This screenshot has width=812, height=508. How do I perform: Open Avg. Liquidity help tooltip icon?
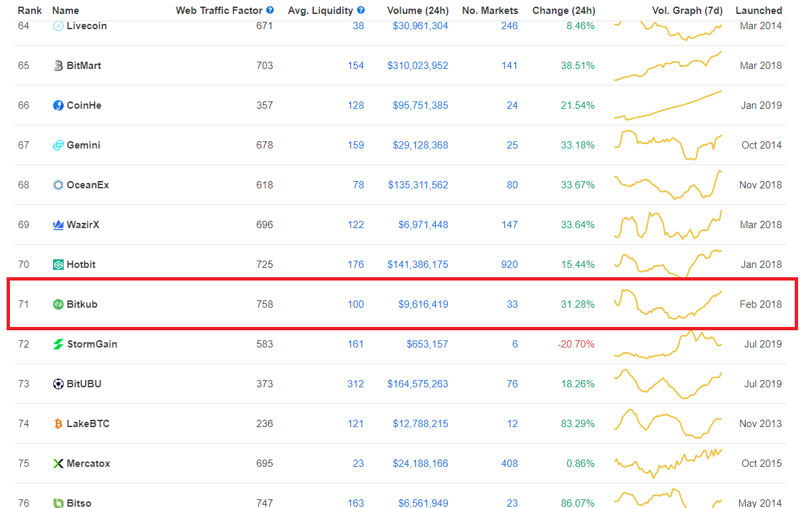(361, 10)
